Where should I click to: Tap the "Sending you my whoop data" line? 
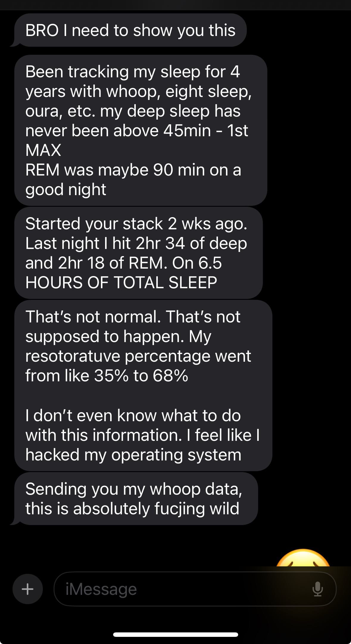134,489
